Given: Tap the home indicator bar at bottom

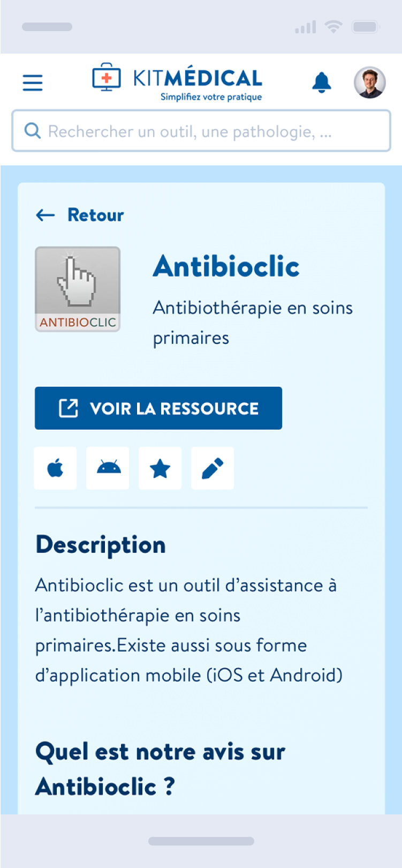Looking at the screenshot, I should [201, 841].
